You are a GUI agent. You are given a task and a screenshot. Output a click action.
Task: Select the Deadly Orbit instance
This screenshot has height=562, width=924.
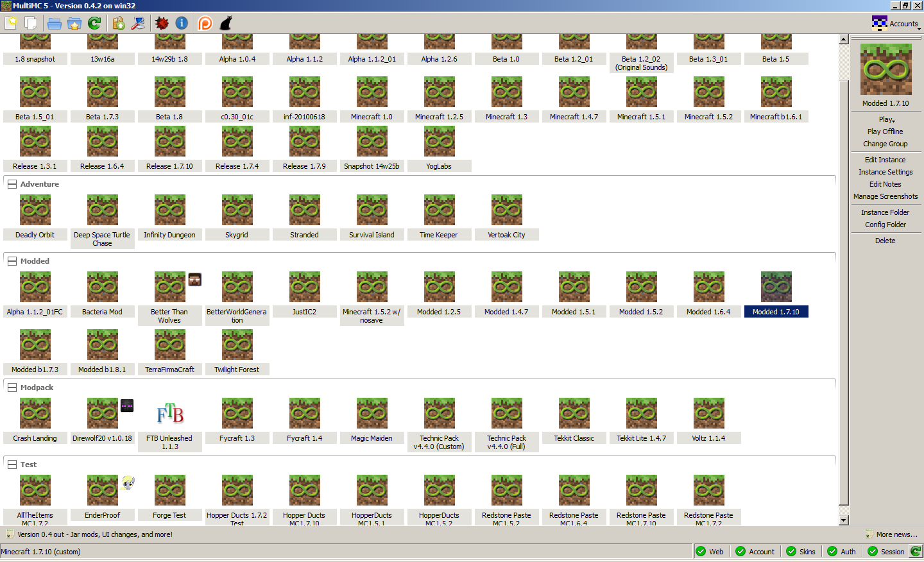(x=35, y=217)
